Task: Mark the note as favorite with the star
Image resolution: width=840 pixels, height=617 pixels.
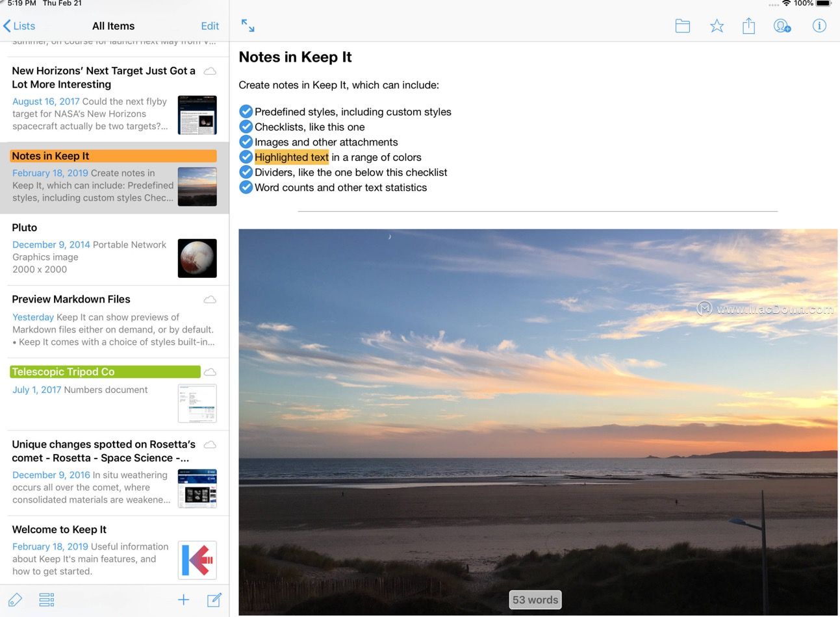Action: tap(717, 26)
